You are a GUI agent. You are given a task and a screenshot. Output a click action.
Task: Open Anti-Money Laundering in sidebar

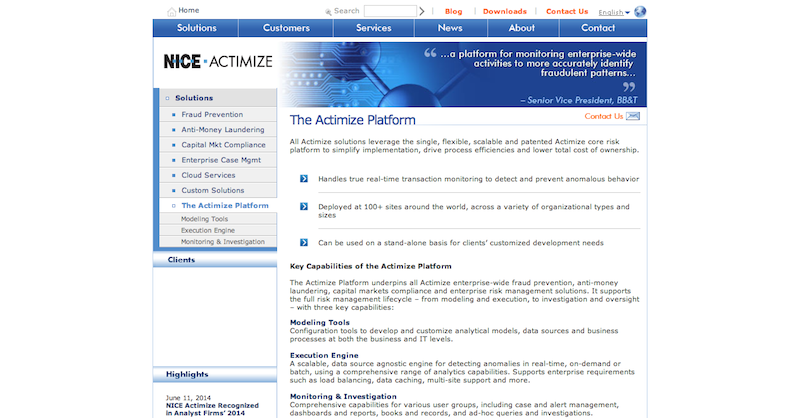point(223,130)
